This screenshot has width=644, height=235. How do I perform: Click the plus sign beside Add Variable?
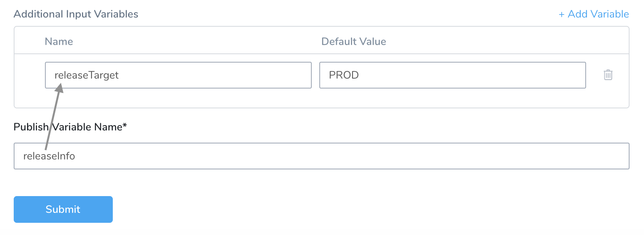coord(561,14)
